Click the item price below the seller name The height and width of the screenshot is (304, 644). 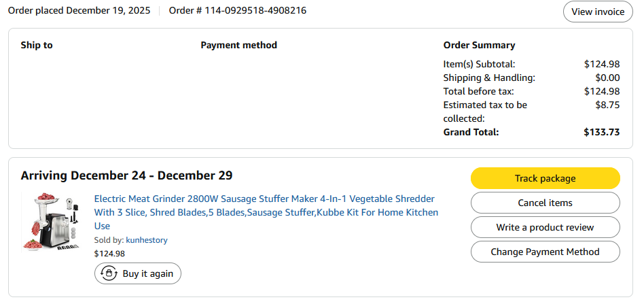click(x=109, y=254)
